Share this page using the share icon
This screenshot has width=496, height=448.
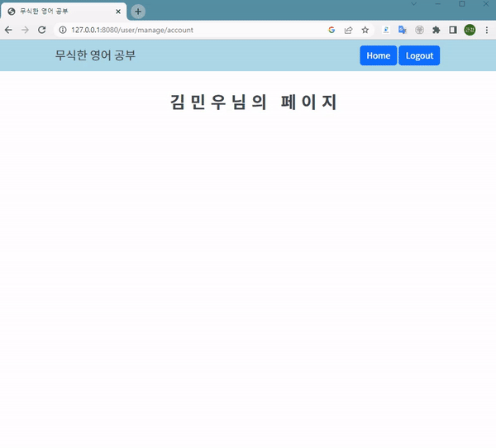click(348, 30)
